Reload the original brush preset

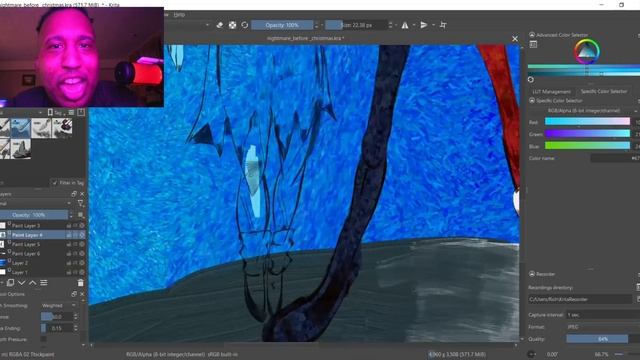click(x=244, y=25)
